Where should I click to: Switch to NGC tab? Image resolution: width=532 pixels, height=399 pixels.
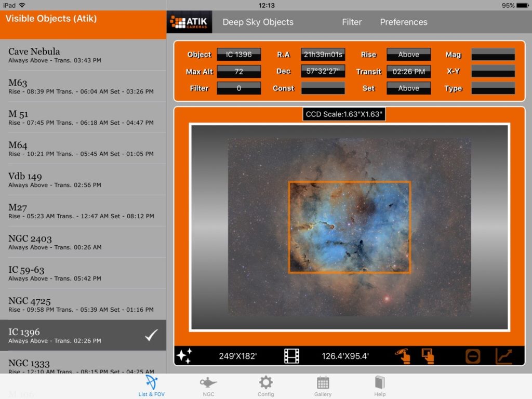(208, 386)
